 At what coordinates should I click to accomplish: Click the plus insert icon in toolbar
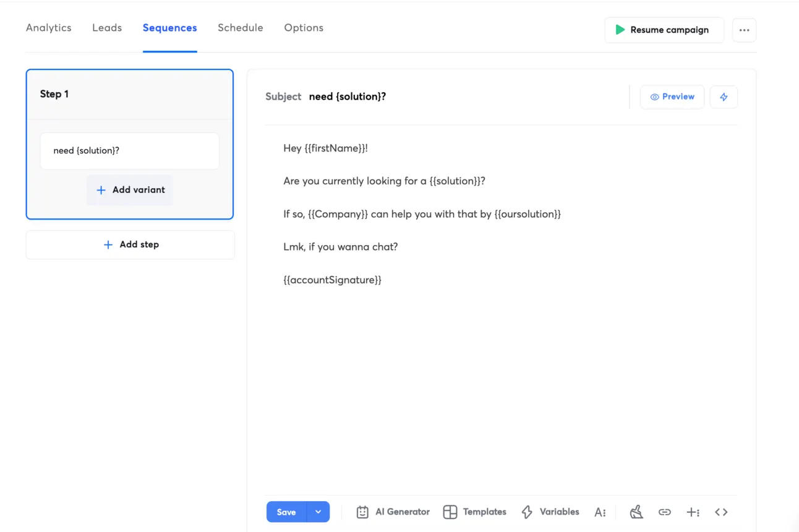(693, 512)
